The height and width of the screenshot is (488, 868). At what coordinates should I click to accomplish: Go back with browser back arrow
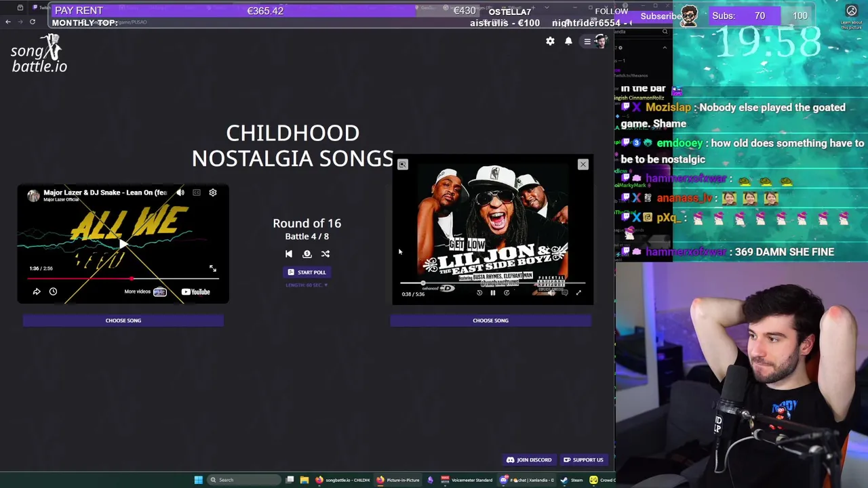click(x=8, y=22)
